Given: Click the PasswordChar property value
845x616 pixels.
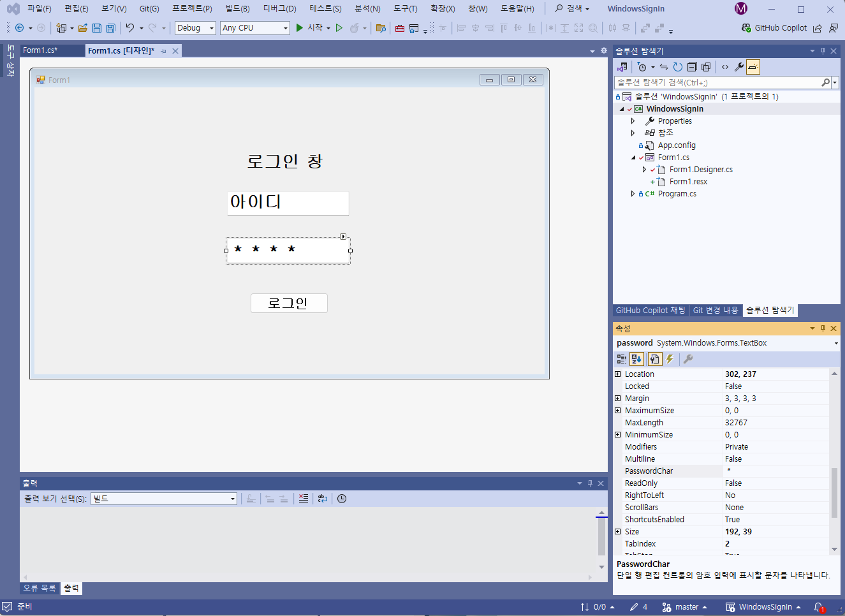Looking at the screenshot, I should (x=775, y=471).
